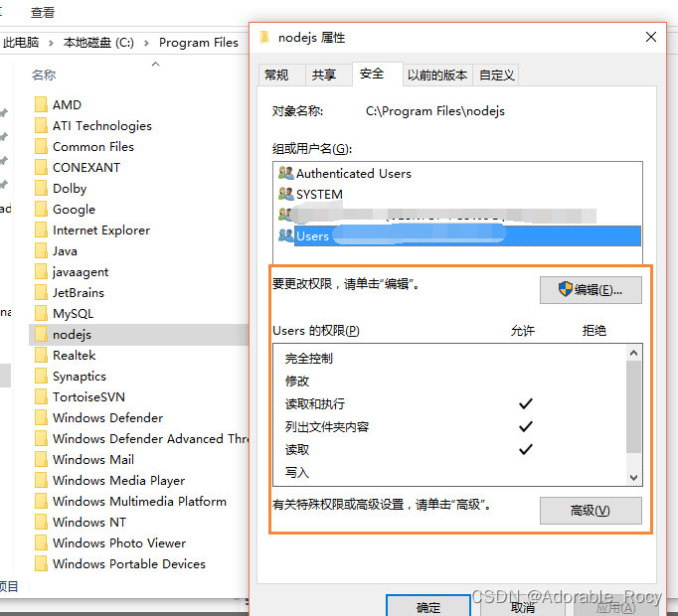Open the 以前的版本 tab

[x=437, y=76]
